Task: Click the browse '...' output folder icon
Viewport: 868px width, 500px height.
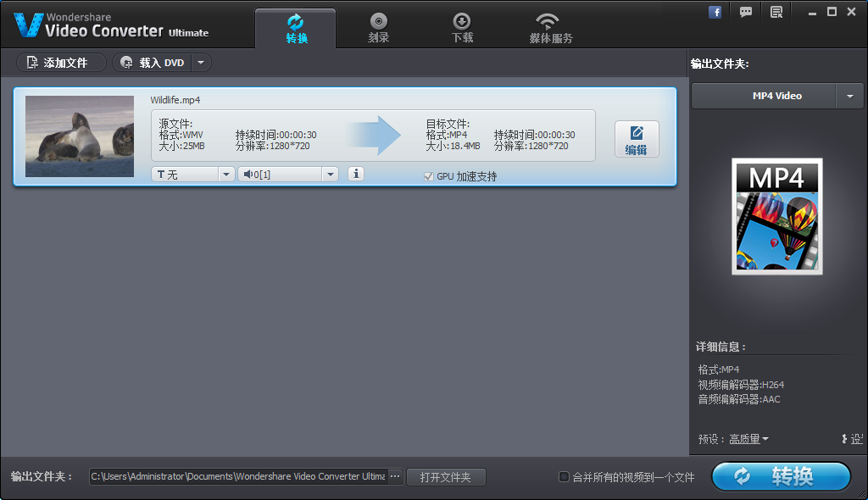Action: click(x=395, y=477)
